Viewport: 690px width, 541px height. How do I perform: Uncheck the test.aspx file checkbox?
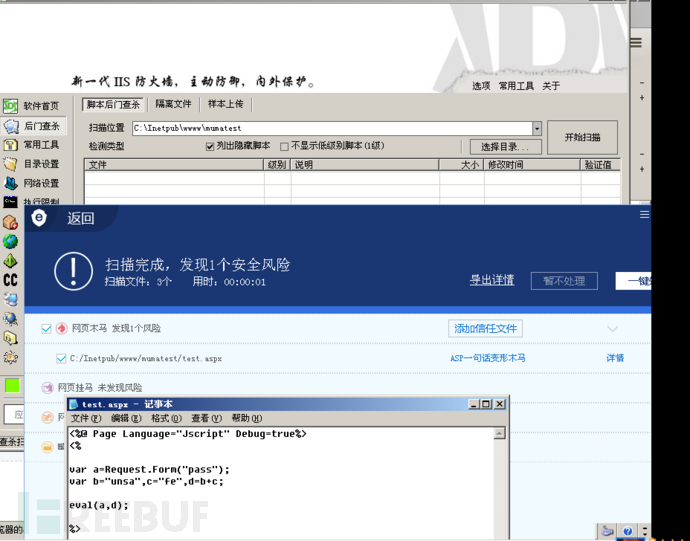61,358
